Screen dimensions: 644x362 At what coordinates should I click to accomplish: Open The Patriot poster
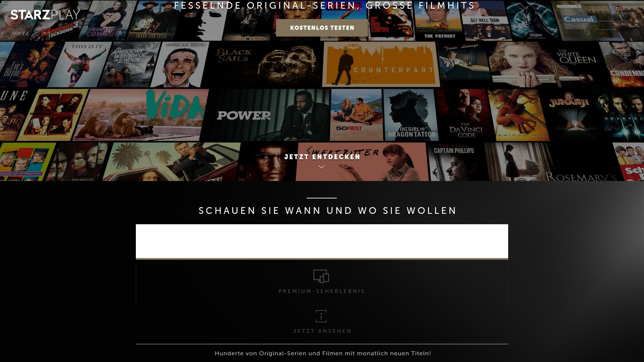(x=439, y=21)
